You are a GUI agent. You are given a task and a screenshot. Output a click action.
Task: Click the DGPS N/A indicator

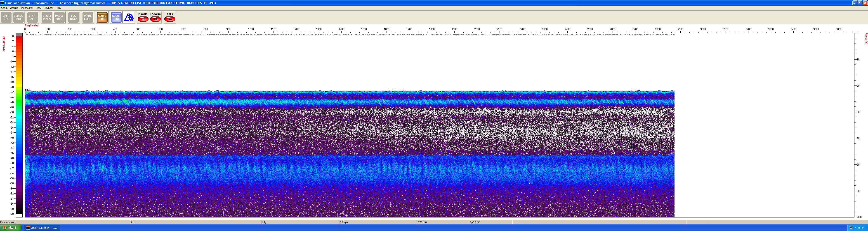tap(170, 18)
